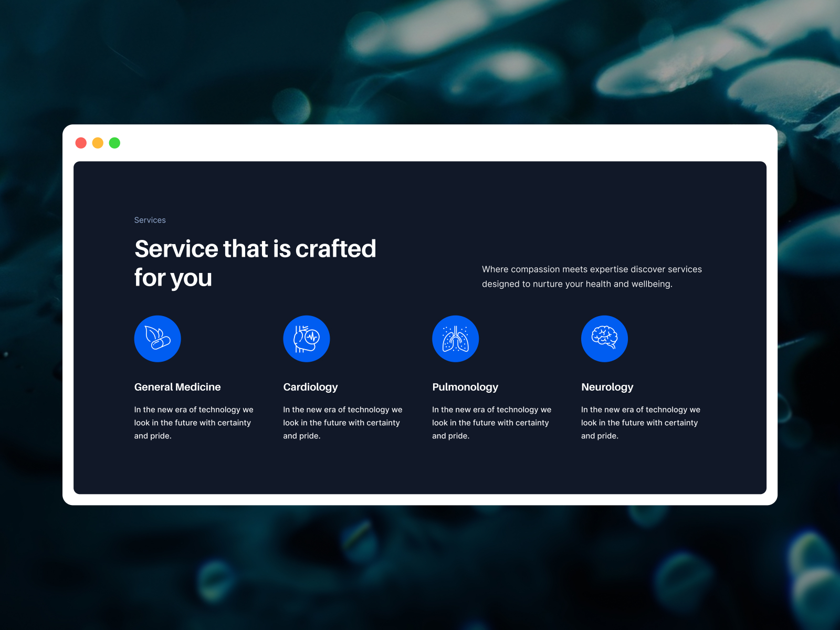Click the 'Service that is crafted for you' headline
This screenshot has width=840, height=630.
click(255, 263)
